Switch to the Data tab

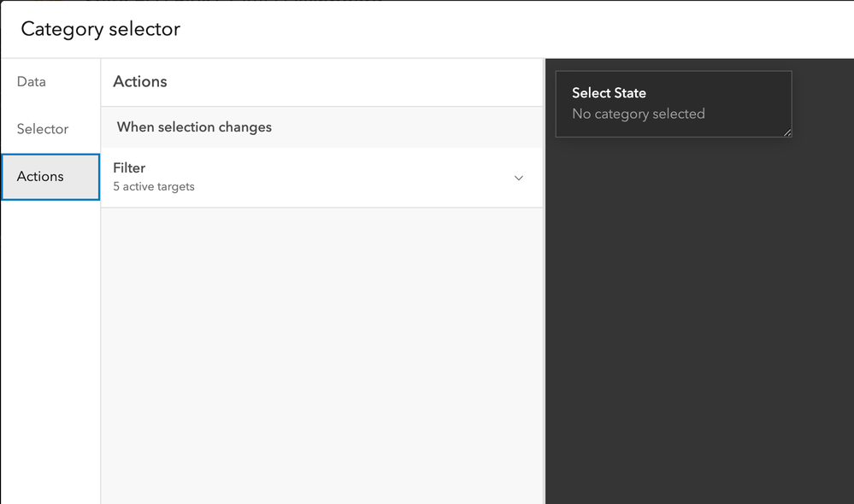(32, 82)
